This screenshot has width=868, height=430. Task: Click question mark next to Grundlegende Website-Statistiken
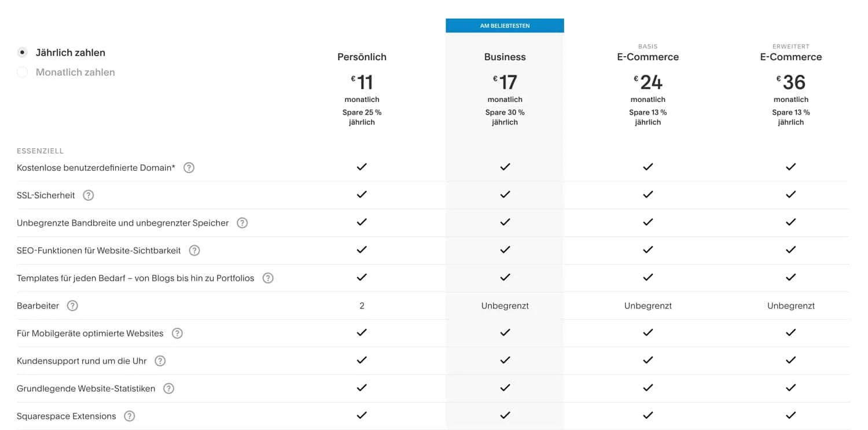coord(167,388)
